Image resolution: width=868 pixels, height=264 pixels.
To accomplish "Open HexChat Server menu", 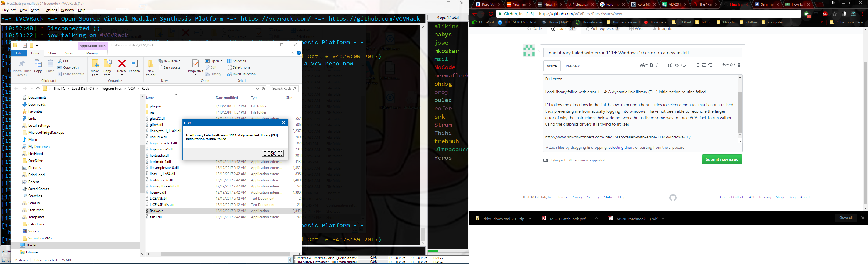I will [36, 10].
